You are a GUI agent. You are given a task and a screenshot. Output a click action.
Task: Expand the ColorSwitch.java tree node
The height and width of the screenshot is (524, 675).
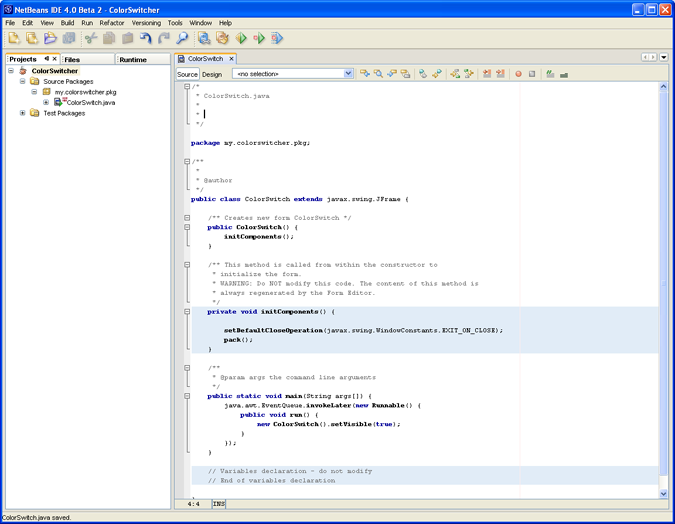46,102
